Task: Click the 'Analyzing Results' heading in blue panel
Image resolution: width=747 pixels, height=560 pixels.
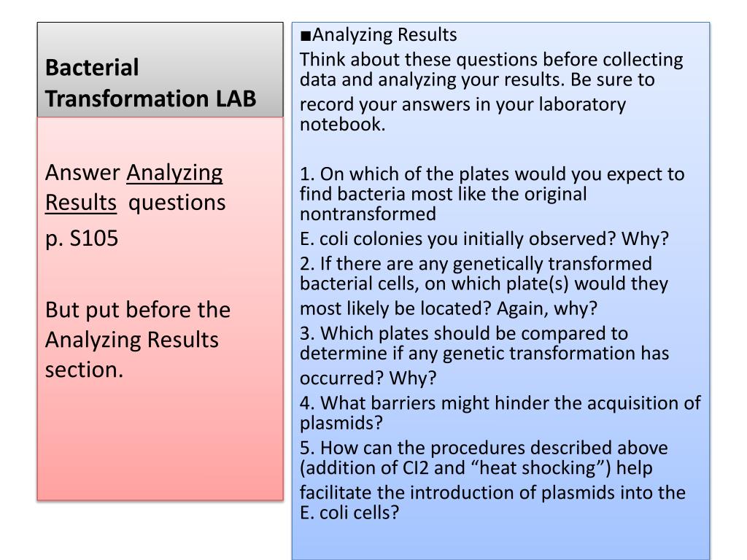Action: (384, 35)
